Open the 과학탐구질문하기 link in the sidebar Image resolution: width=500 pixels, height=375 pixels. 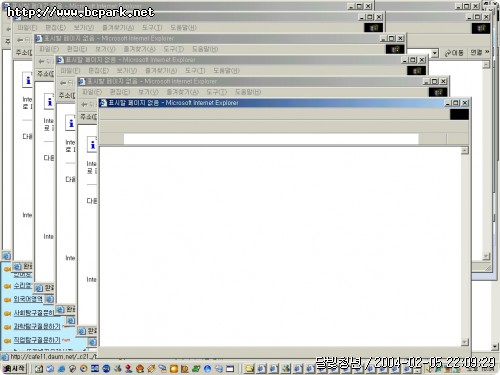pos(37,326)
